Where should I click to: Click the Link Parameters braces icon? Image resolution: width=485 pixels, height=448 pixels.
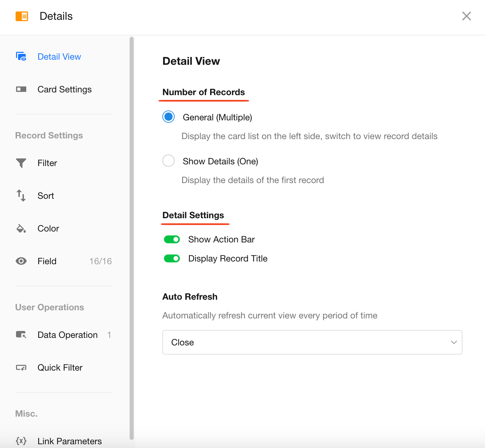tap(21, 441)
